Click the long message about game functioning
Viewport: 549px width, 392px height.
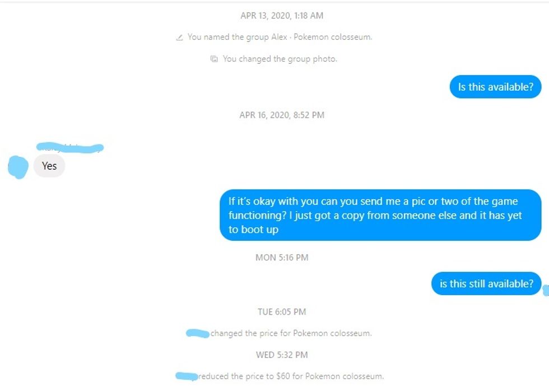click(380, 215)
